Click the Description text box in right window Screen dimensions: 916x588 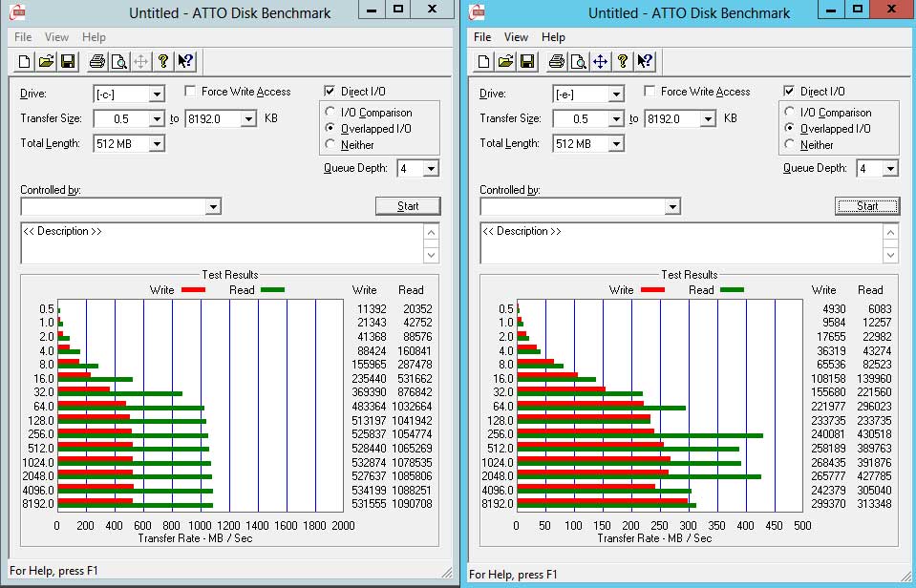point(682,242)
